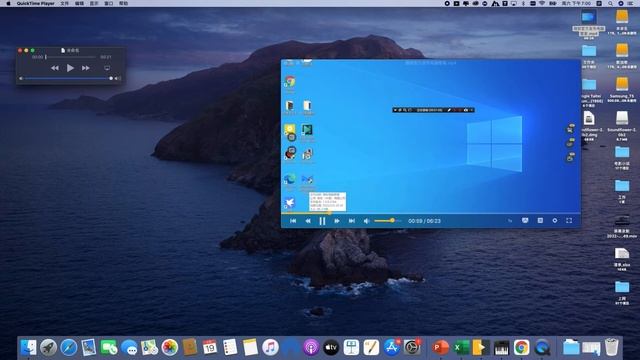The width and height of the screenshot is (640, 360).
Task: Open the 编辑 (Edit) menu
Action: 79,3
